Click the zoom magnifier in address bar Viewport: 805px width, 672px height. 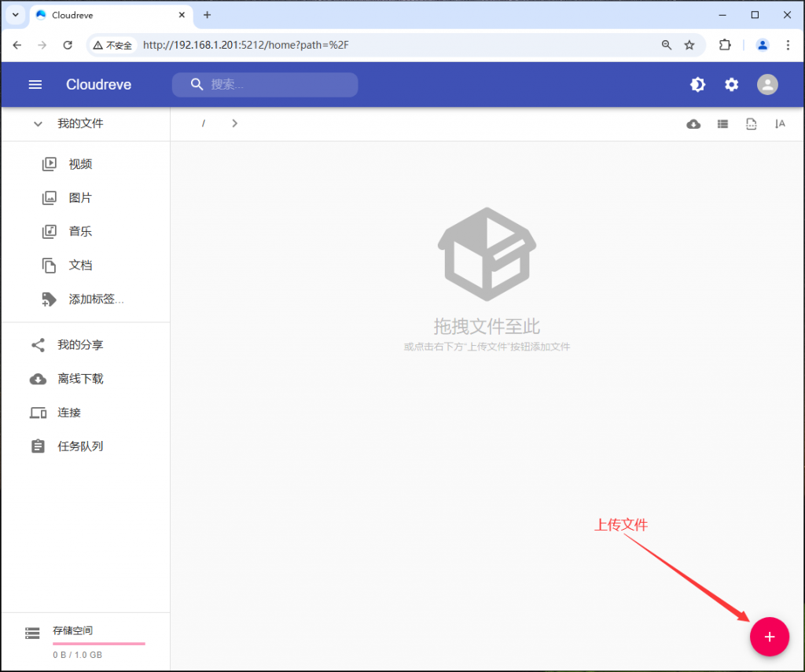tap(667, 45)
